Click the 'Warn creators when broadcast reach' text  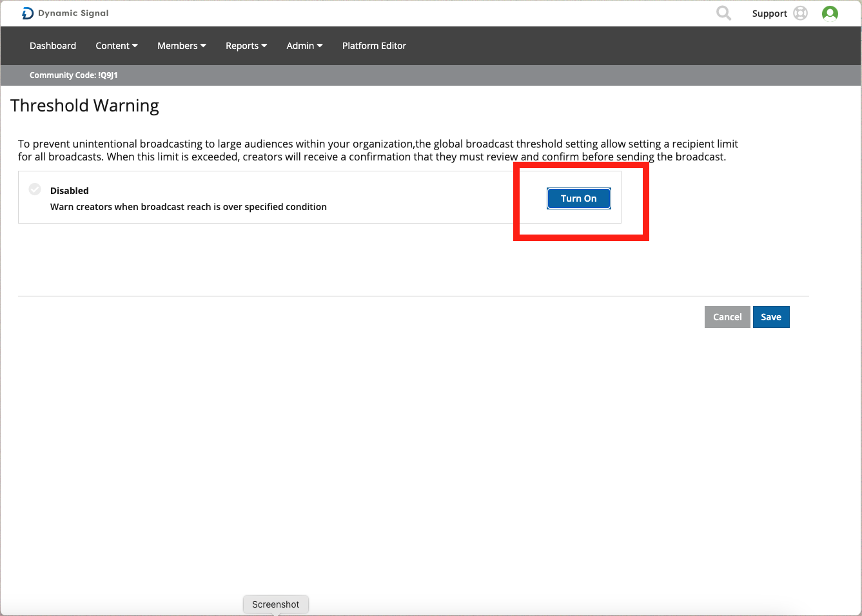tap(188, 207)
